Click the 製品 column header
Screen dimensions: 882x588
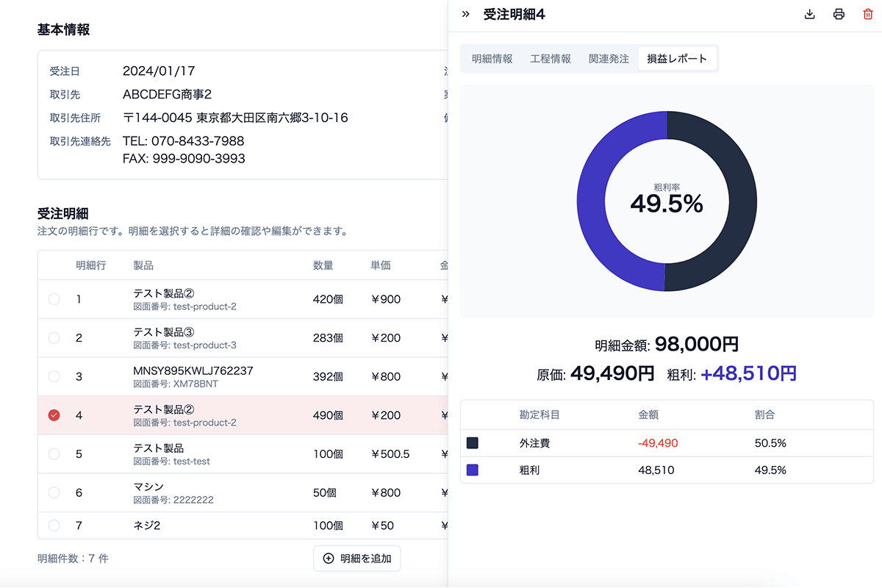[143, 265]
